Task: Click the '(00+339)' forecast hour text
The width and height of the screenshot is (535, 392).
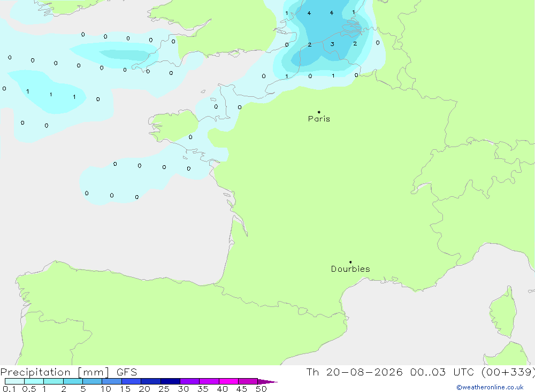Action: (x=508, y=372)
